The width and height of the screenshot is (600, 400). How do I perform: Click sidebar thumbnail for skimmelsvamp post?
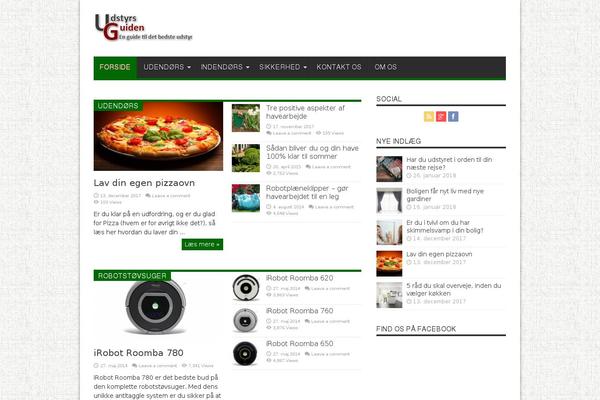coord(389,232)
